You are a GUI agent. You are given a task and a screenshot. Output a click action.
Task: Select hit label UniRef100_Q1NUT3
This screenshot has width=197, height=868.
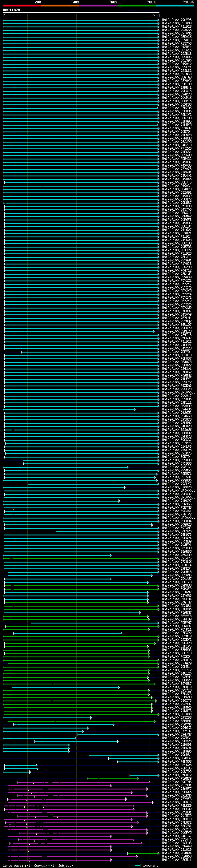pyautogui.click(x=176, y=711)
